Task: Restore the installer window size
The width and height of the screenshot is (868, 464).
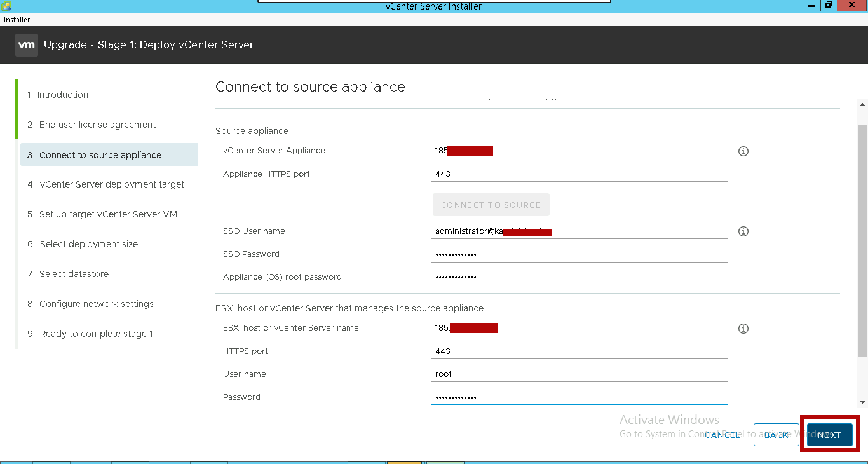Action: (x=829, y=5)
